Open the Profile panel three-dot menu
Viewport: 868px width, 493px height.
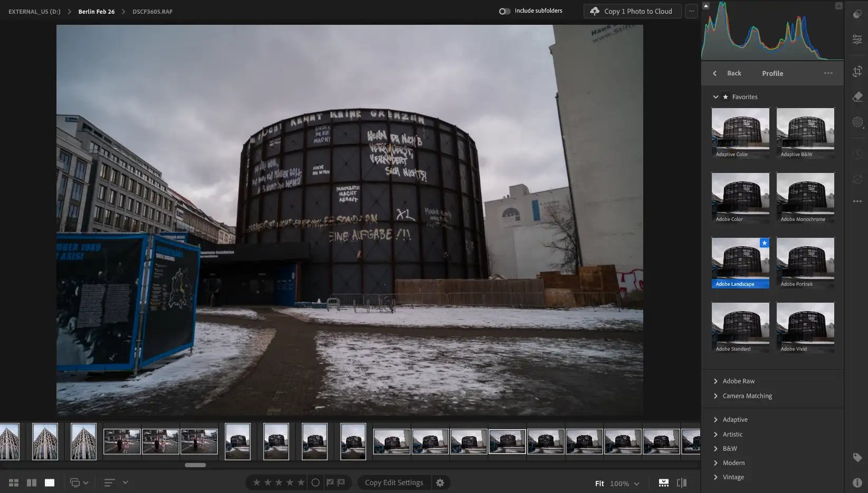click(828, 73)
